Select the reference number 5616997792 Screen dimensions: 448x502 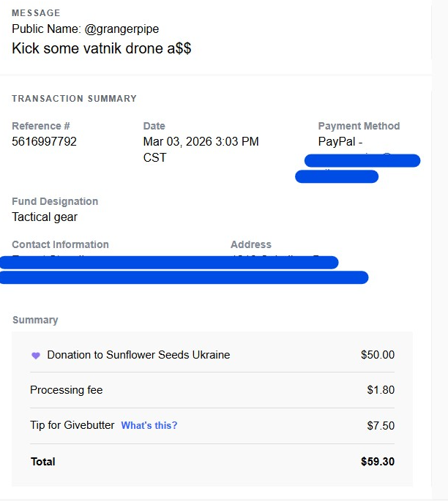pos(44,141)
